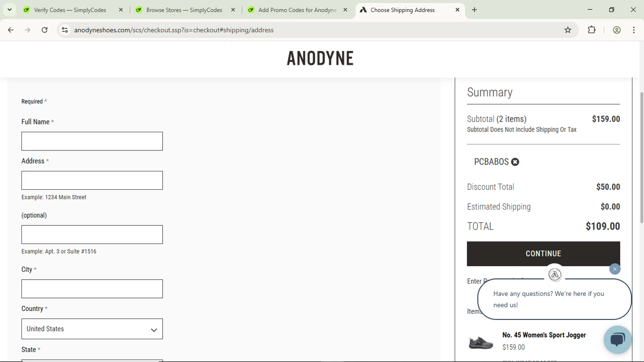Click the ANODYNE logo
This screenshot has height=362, width=644.
tap(320, 58)
